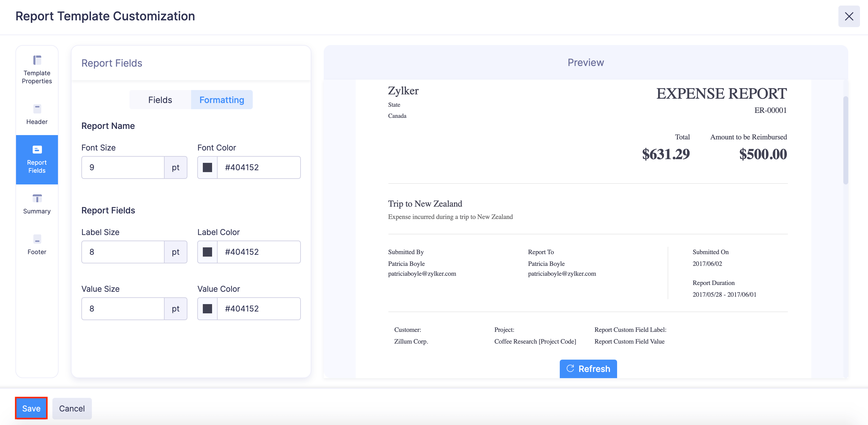Edit the Label Size value field
The height and width of the screenshot is (425, 868).
pos(123,252)
